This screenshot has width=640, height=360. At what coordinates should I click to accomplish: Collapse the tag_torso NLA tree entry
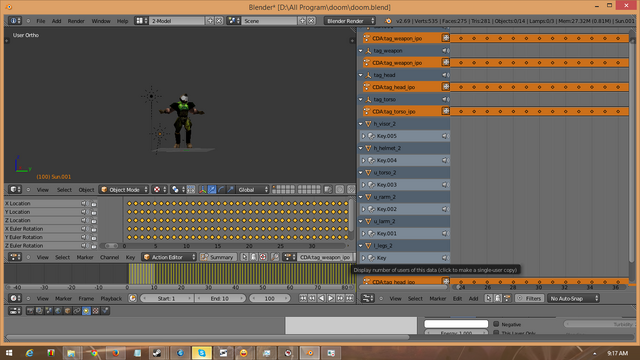[361, 99]
